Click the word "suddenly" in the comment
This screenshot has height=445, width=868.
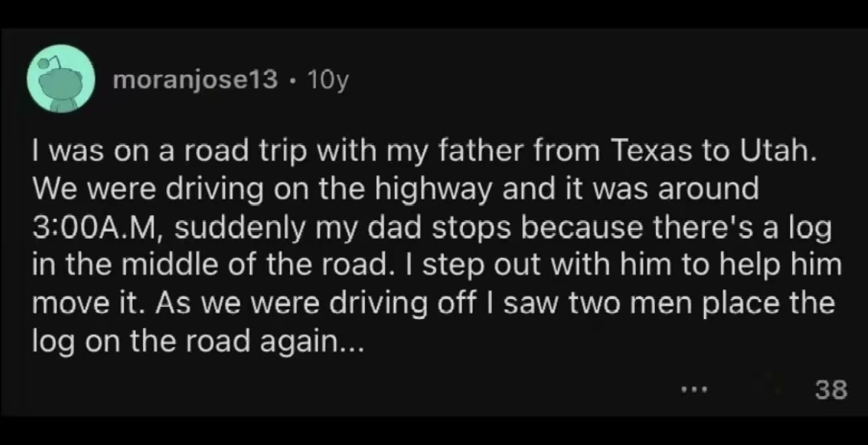[240, 228]
